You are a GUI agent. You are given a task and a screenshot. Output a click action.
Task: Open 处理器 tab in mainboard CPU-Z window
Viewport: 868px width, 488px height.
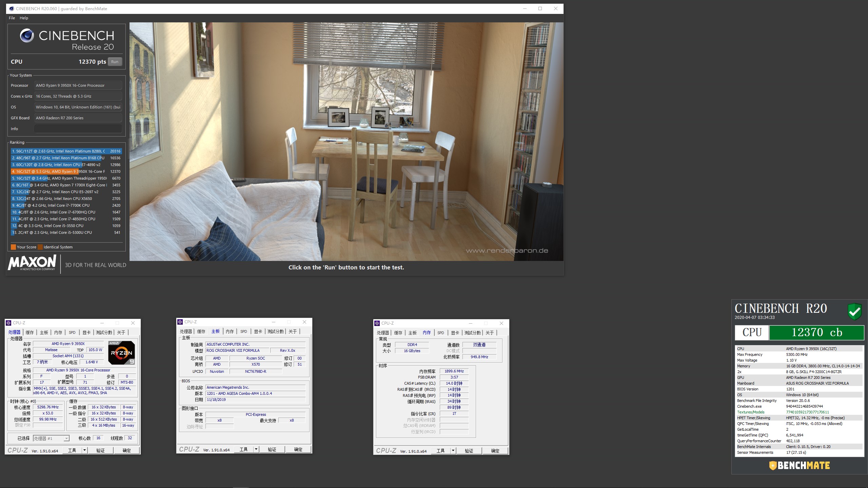coord(186,332)
